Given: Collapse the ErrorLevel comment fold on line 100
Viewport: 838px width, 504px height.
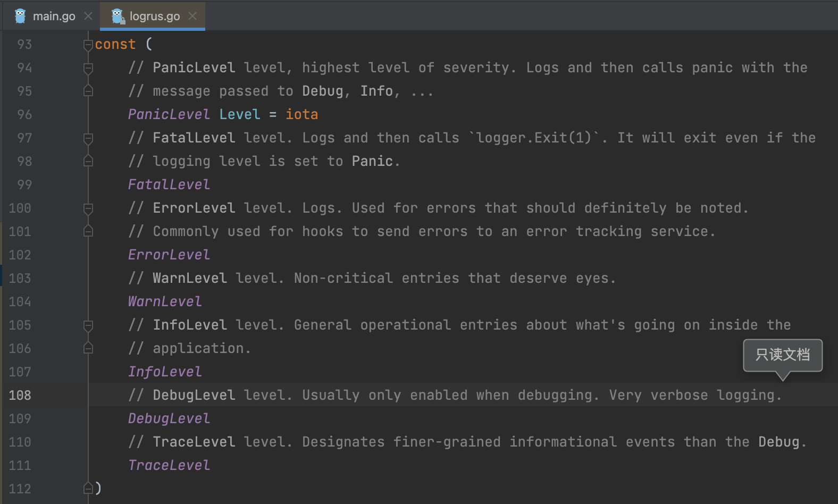Looking at the screenshot, I should 88,208.
